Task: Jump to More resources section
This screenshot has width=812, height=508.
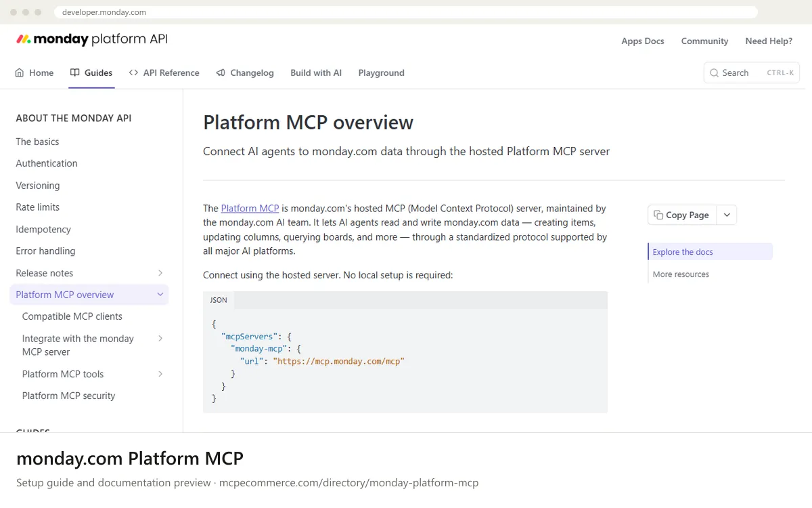Action: tap(681, 274)
